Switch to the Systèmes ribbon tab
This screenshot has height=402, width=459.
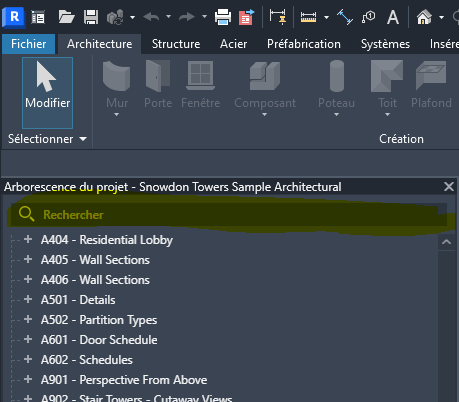point(385,44)
